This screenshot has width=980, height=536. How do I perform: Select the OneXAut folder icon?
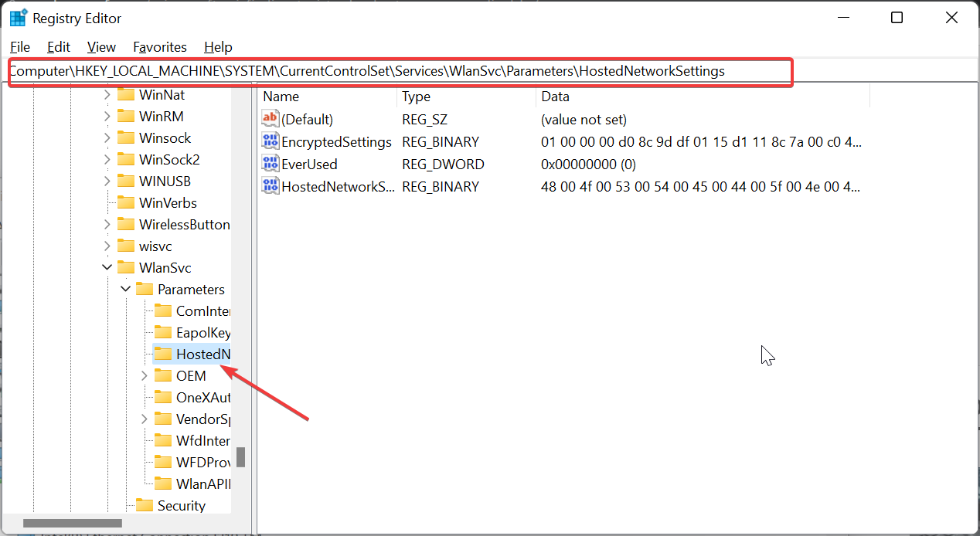[163, 398]
